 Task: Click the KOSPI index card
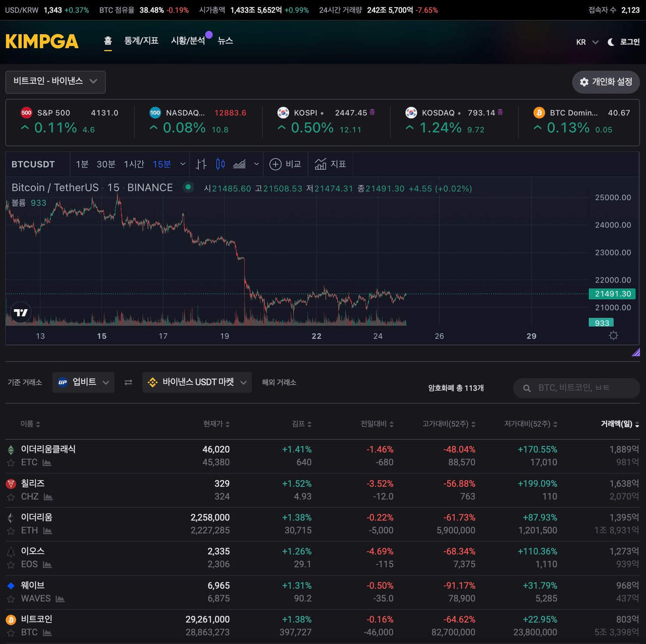(x=326, y=121)
